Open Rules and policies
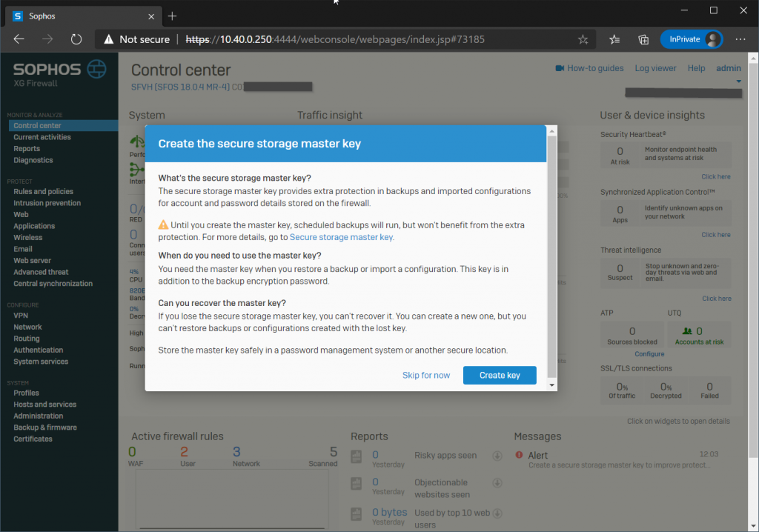 (43, 191)
